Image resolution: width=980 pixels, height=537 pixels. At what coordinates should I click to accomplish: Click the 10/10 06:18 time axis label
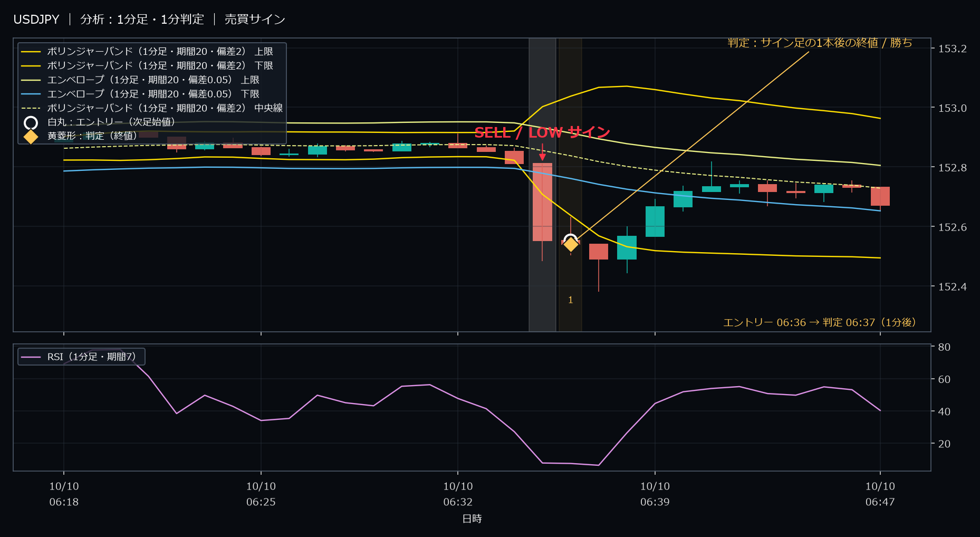coord(64,494)
